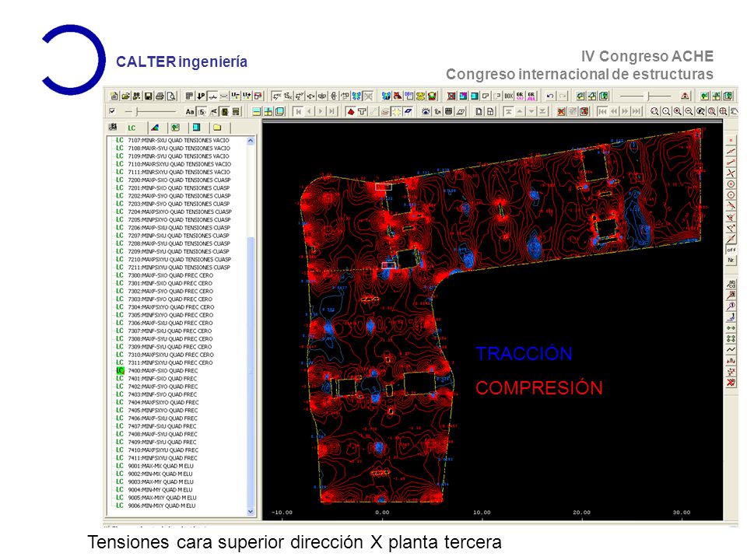Click the Redo arrow icon
Image resolution: width=747 pixels, height=560 pixels.
pos(562,96)
